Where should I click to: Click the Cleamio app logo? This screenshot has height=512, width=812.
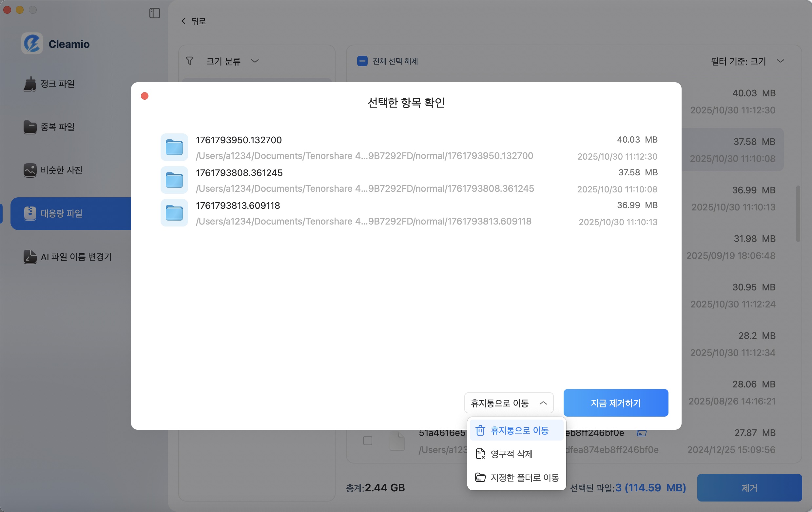(x=32, y=43)
